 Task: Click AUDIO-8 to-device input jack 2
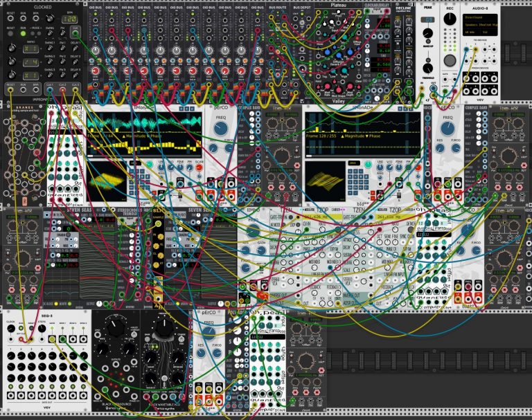click(x=476, y=50)
